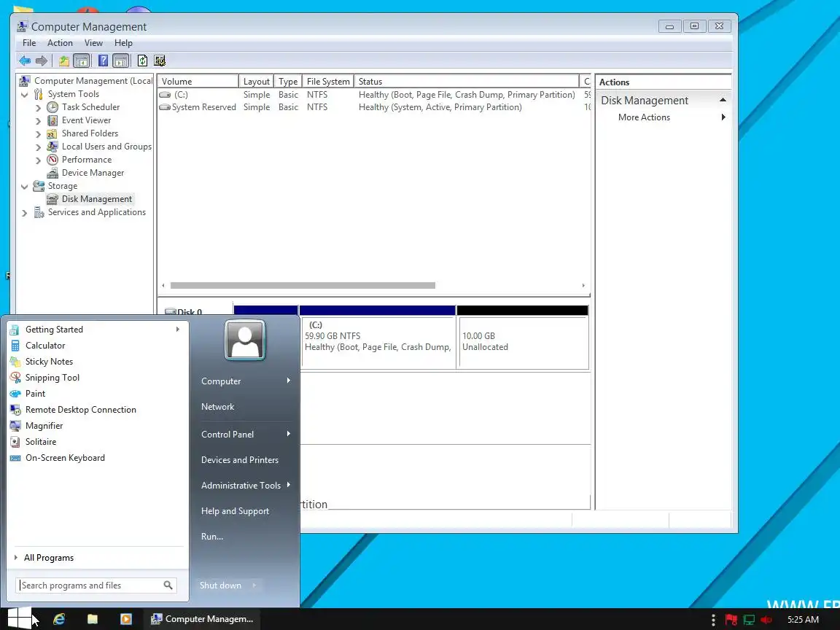840x630 pixels.
Task: Expand the Performance node arrow
Action: (x=38, y=160)
